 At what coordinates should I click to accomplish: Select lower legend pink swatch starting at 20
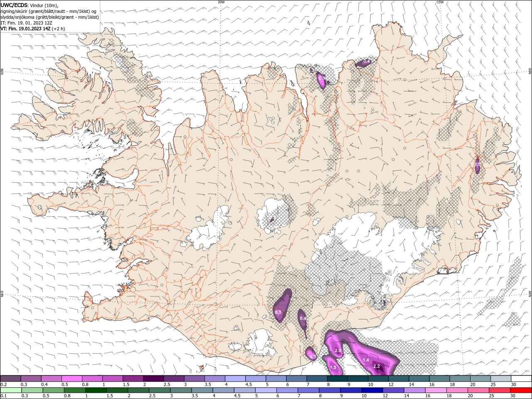tap(478, 390)
